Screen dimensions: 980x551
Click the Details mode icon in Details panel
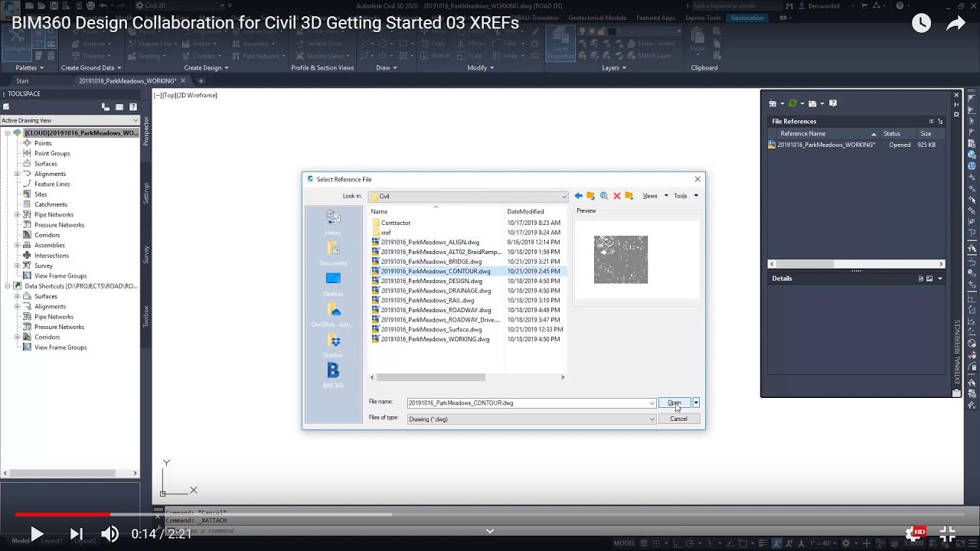921,279
